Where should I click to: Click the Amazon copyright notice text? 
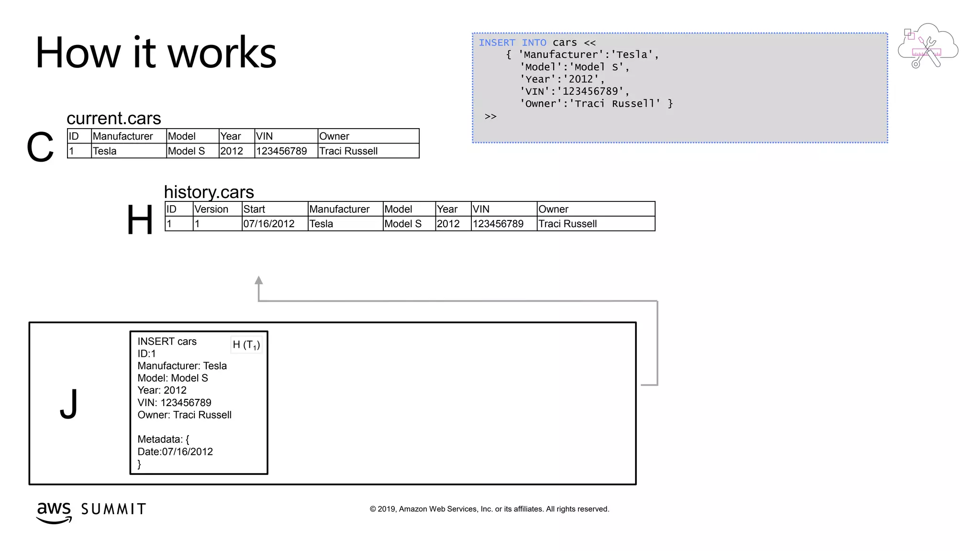(489, 509)
